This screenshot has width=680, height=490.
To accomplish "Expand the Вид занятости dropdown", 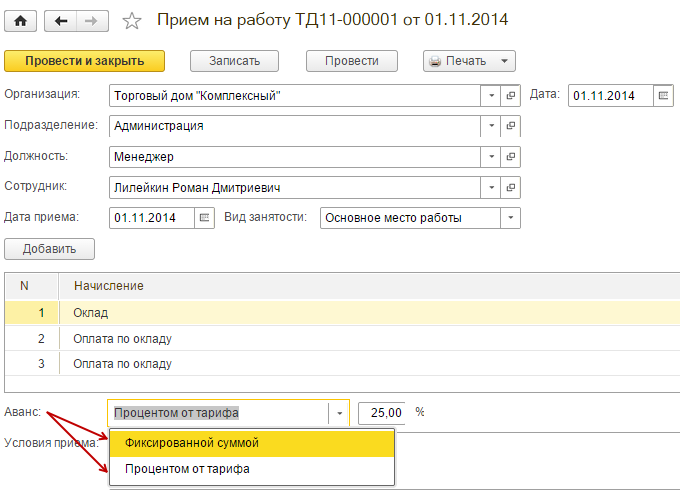I will tap(511, 218).
